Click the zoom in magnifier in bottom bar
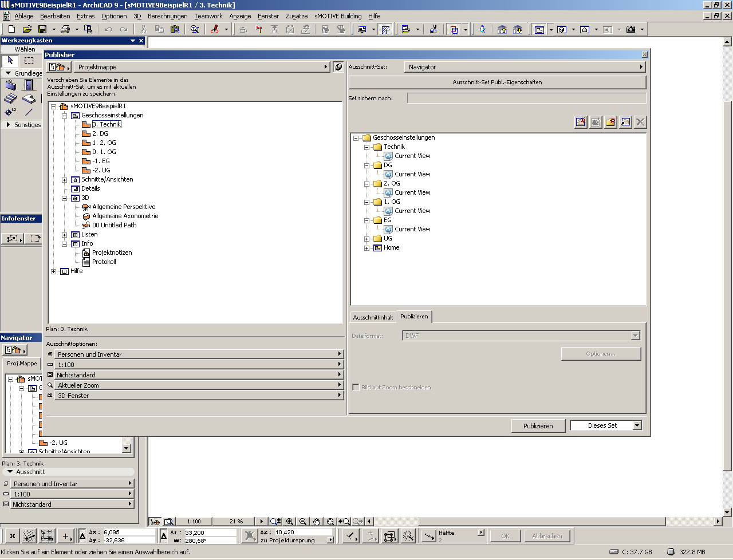 pos(290,522)
